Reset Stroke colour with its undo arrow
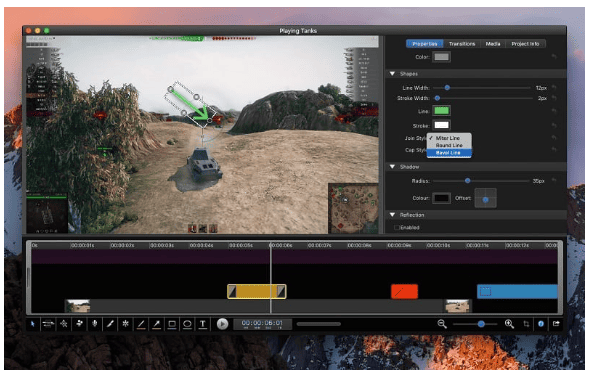This screenshot has height=374, width=591. click(x=554, y=125)
